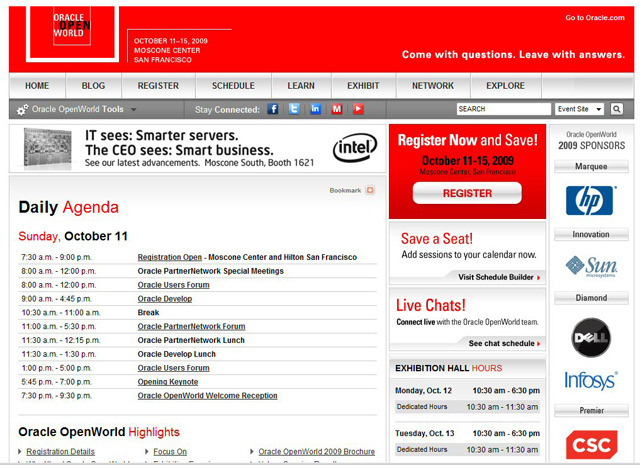The height and width of the screenshot is (465, 640).
Task: Click the Oracle PartnerNetwork Lunch entry
Action: point(191,340)
